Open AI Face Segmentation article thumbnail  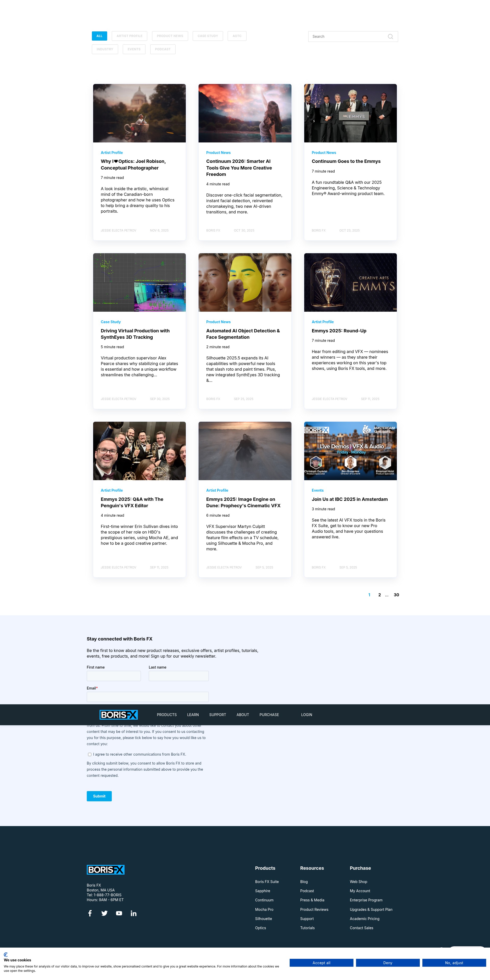[x=245, y=283]
